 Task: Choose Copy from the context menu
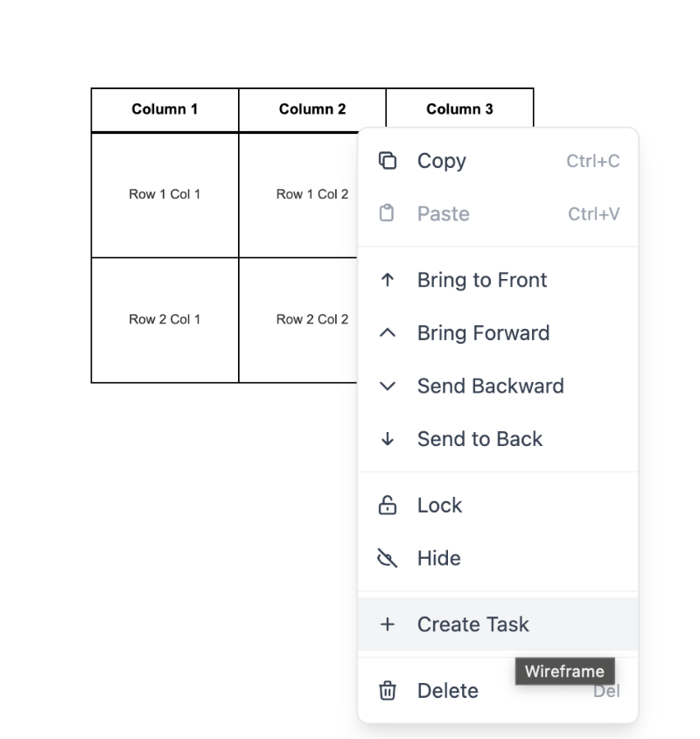pyautogui.click(x=442, y=161)
